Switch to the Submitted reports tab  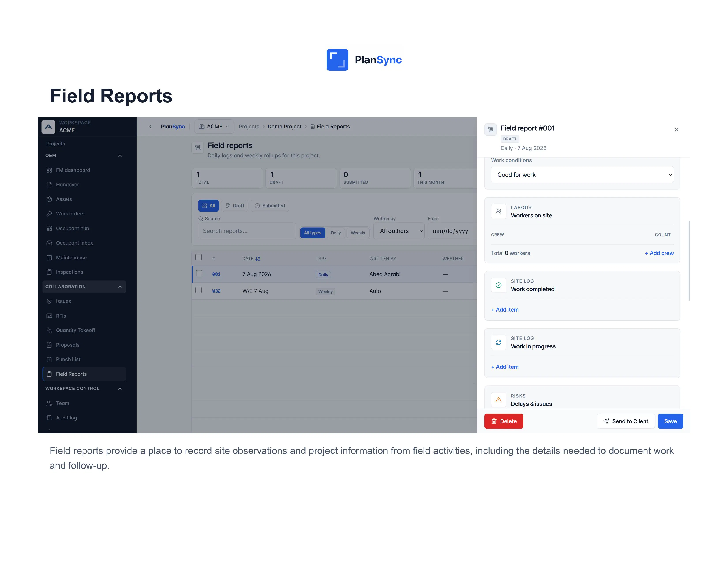tap(270, 206)
